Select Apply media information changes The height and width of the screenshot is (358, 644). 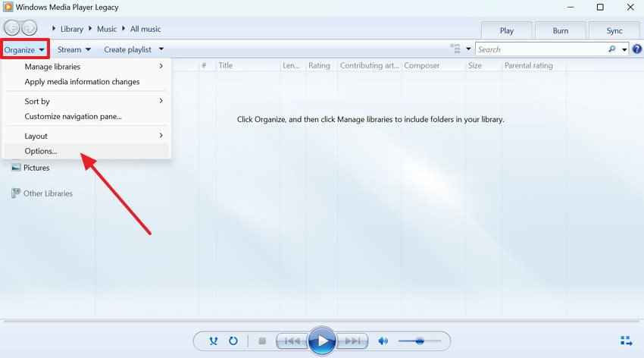click(x=86, y=82)
